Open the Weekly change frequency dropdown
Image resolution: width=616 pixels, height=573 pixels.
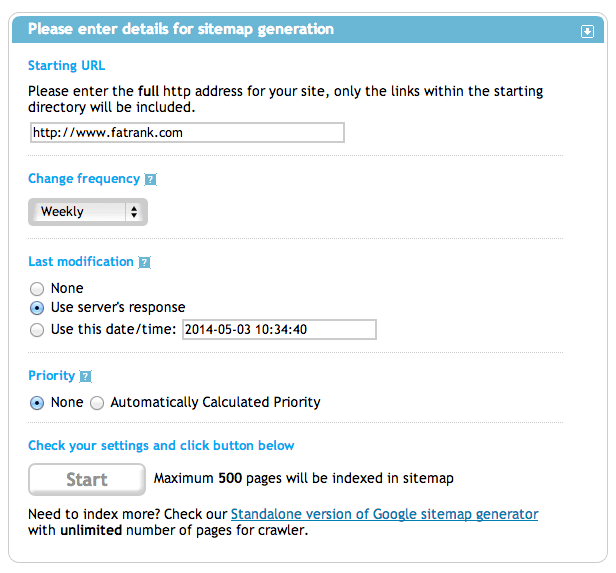[88, 212]
